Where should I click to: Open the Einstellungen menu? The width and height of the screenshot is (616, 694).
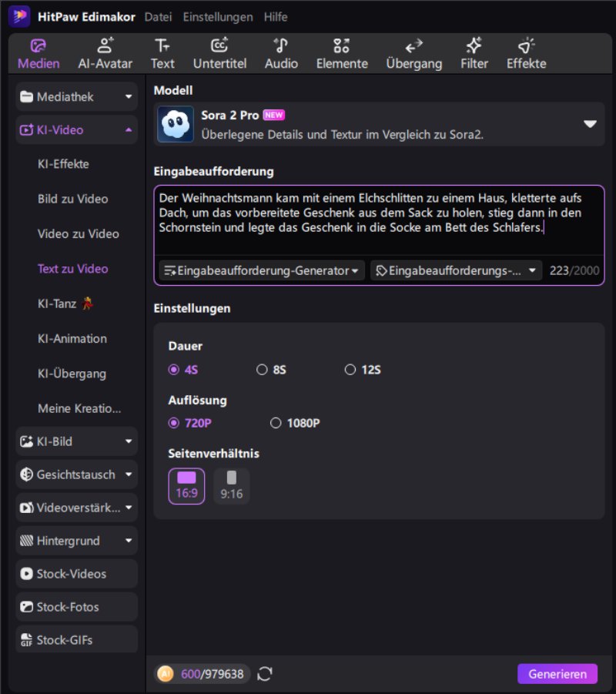tap(219, 17)
